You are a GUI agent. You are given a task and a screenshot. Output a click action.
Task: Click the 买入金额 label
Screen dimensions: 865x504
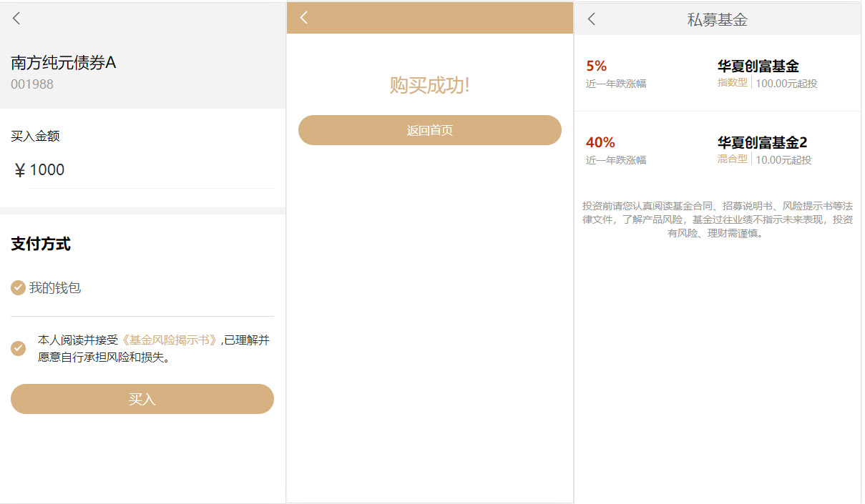tap(35, 136)
